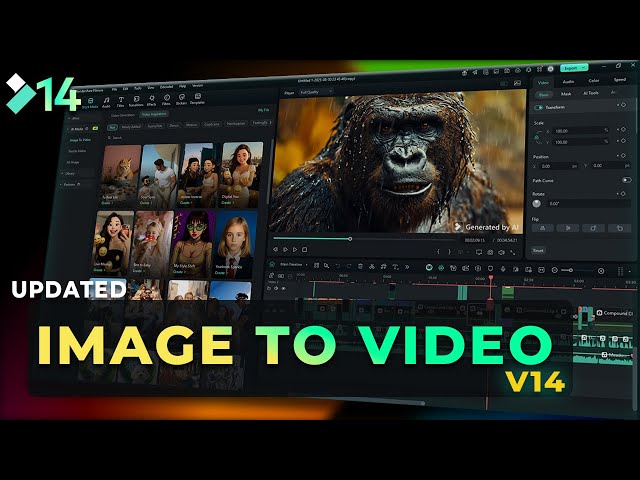Toggle the Path Curve switch

(x=627, y=180)
